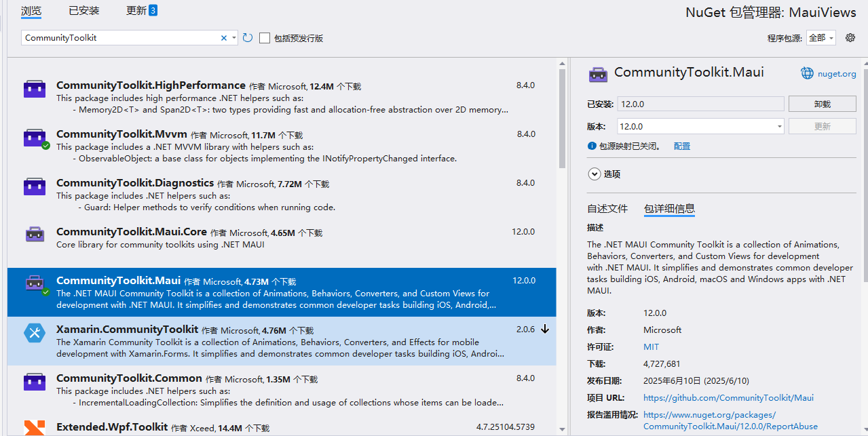Screen dimensions: 868x436
Task: Click the disabled Update (更新) button
Action: (x=822, y=126)
